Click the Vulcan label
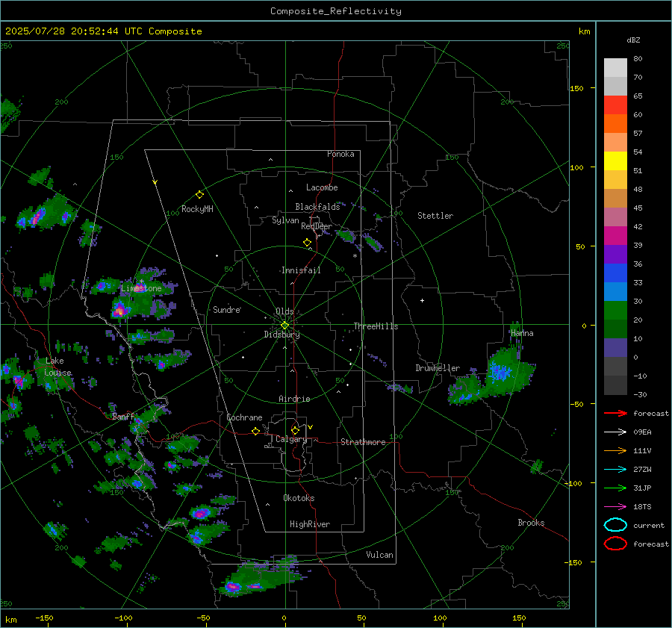 [x=379, y=555]
